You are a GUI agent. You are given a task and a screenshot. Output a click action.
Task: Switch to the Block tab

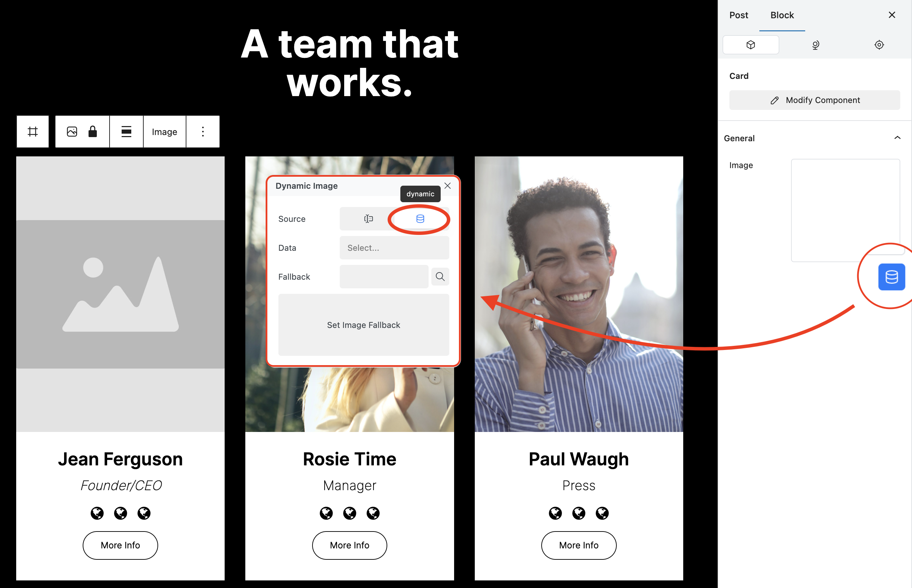(782, 15)
